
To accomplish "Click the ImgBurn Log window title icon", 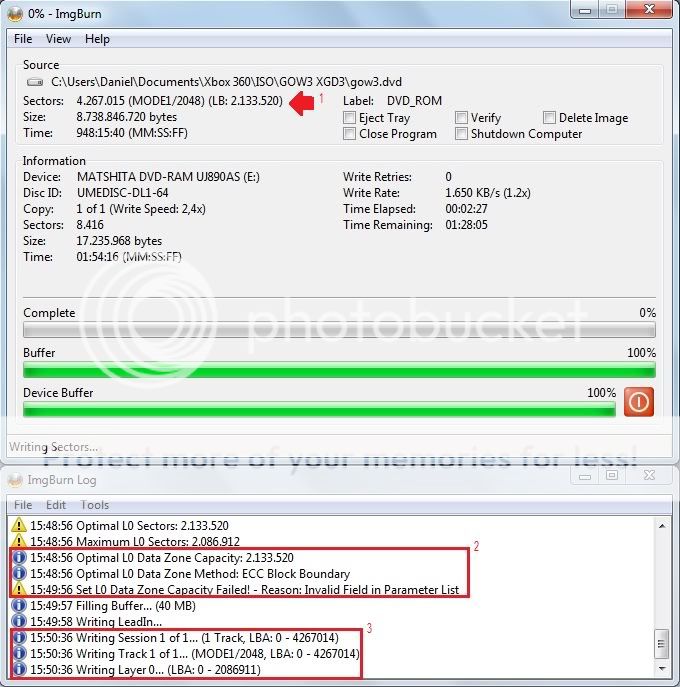I will (15, 480).
